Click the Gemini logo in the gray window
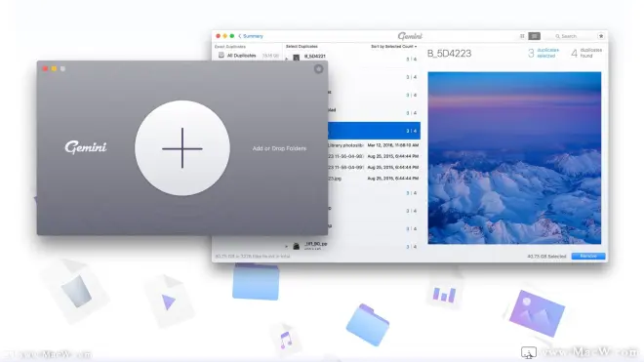The width and height of the screenshot is (644, 362). (86, 147)
